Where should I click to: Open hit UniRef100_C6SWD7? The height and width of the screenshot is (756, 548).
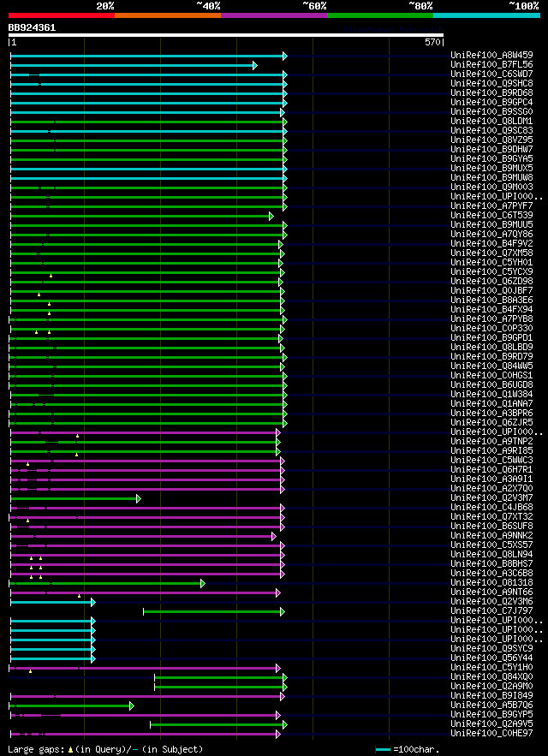click(491, 74)
